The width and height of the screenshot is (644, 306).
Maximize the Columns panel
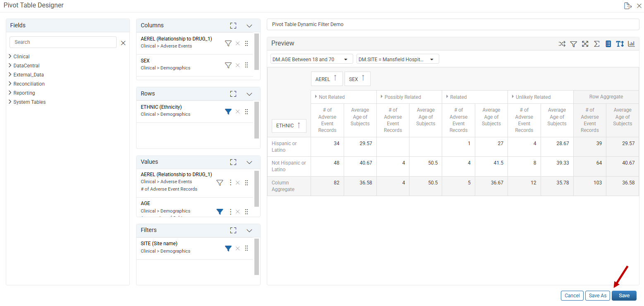(x=233, y=26)
